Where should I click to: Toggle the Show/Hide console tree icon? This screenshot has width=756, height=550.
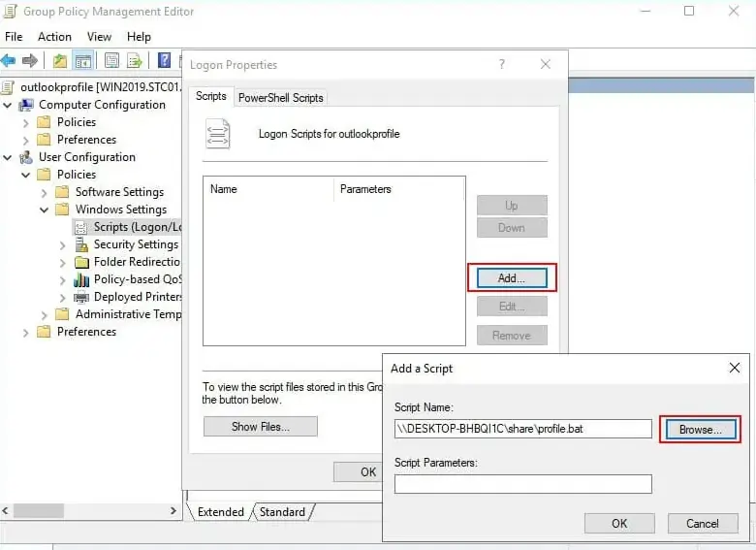(x=83, y=61)
